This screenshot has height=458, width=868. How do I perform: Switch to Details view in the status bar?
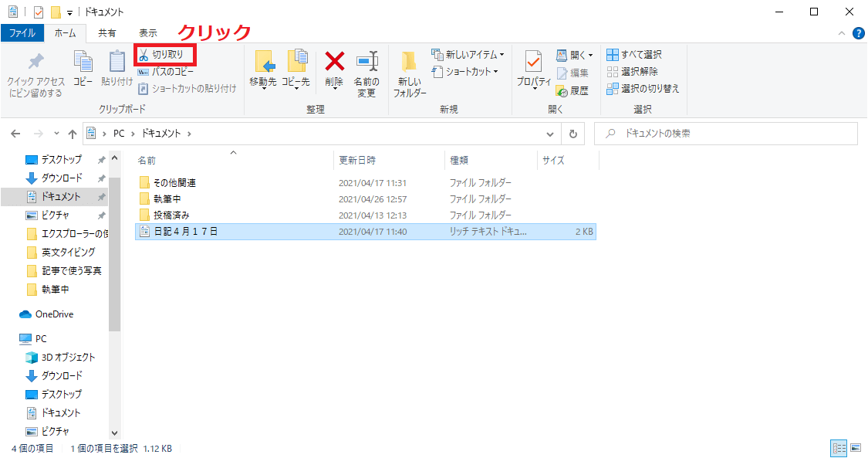(x=839, y=448)
